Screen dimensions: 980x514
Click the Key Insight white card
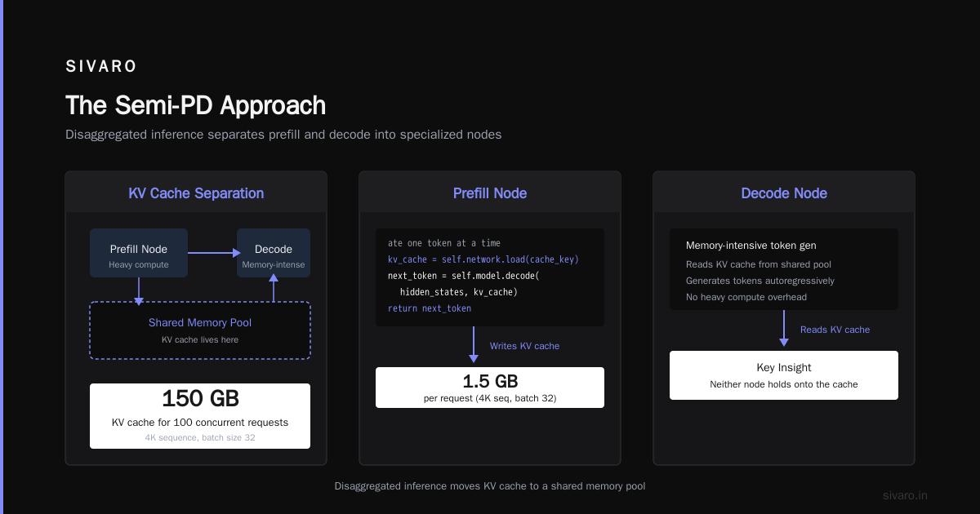tap(784, 375)
